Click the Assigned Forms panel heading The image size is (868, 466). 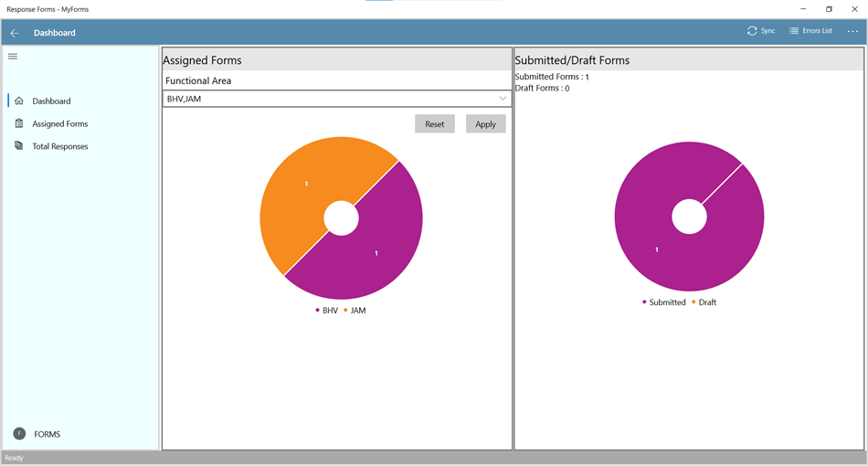202,60
